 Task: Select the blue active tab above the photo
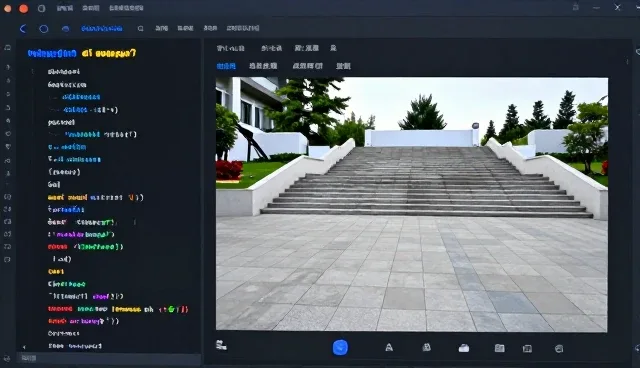pos(226,66)
